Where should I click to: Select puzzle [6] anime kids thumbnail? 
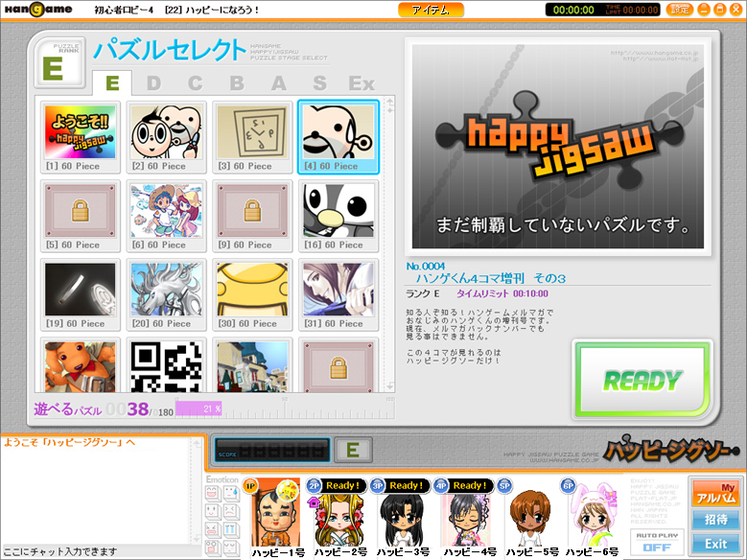click(166, 216)
